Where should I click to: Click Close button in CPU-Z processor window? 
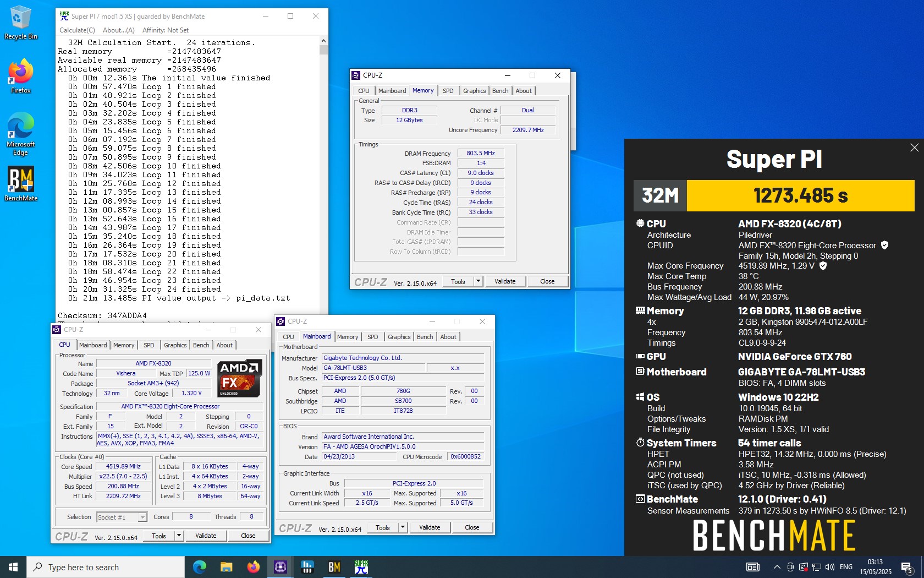click(248, 536)
